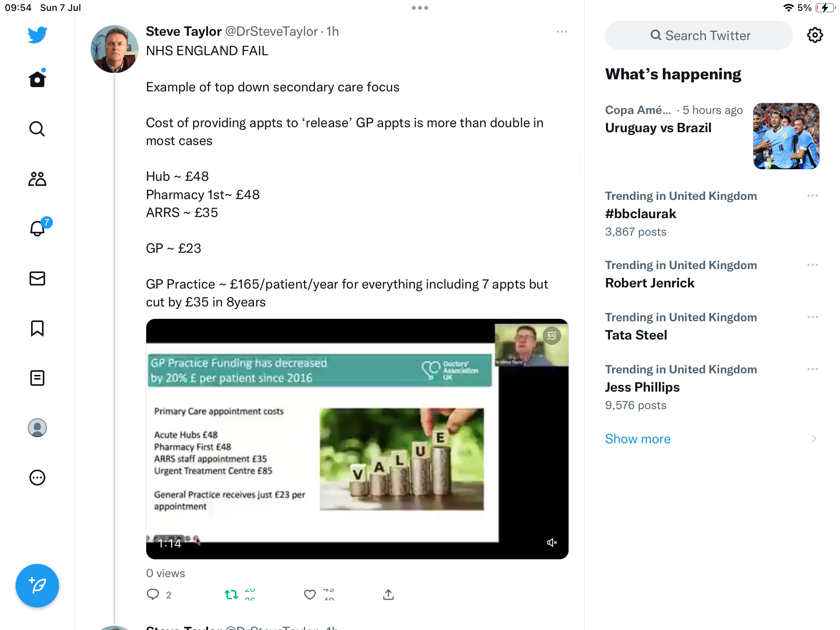Open Notifications bell with 7 badge
Screen dimensions: 840x630
coord(38,228)
